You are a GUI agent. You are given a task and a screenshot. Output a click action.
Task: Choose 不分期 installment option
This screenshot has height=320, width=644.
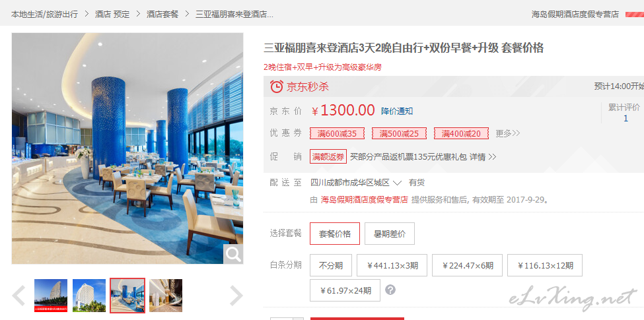tap(331, 265)
